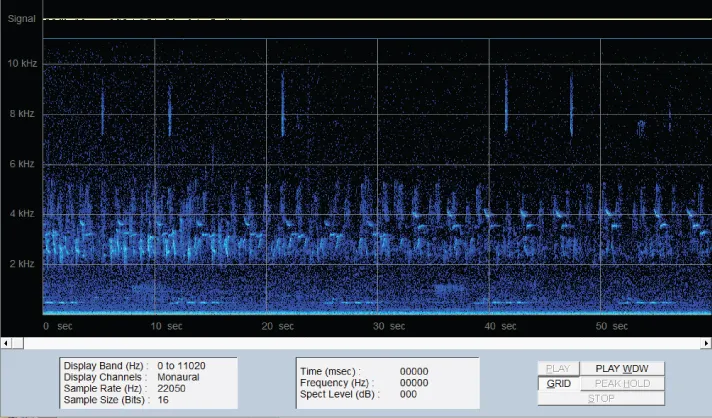Click the 4 kHz axis label

[22, 213]
